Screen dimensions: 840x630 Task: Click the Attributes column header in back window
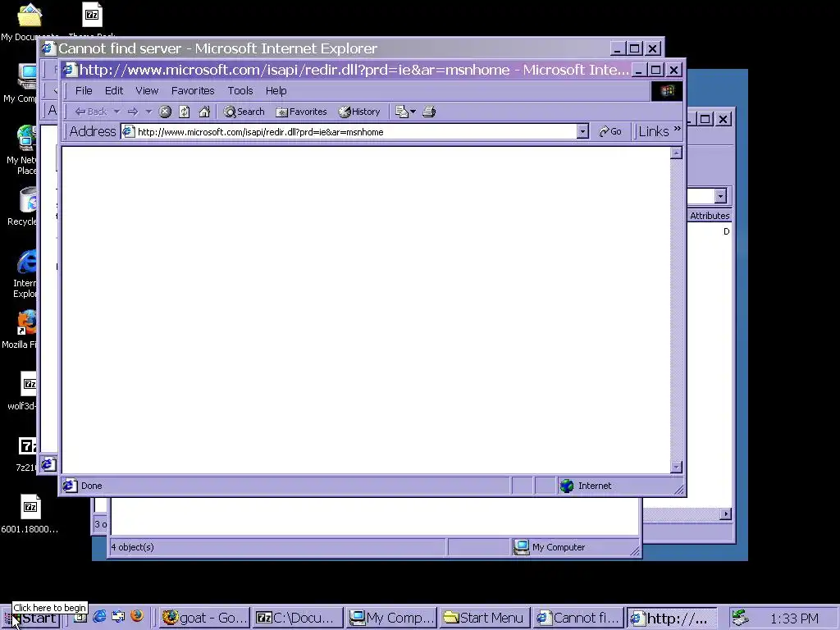click(710, 216)
